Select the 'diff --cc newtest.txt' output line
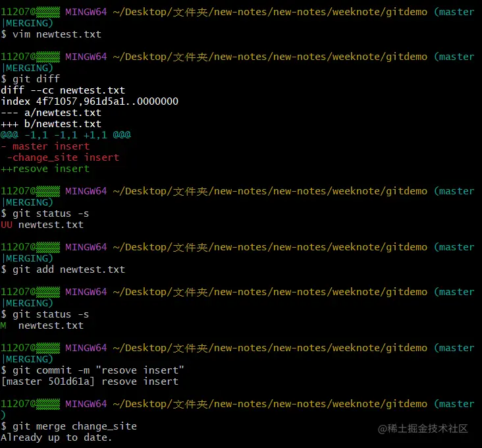Screen dimensions: 482x448 pyautogui.click(x=63, y=90)
